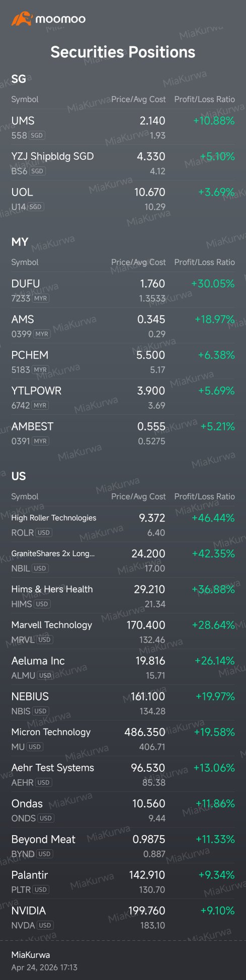
Task: Click the Price/Avg Cost header in SG section
Action: [138, 99]
